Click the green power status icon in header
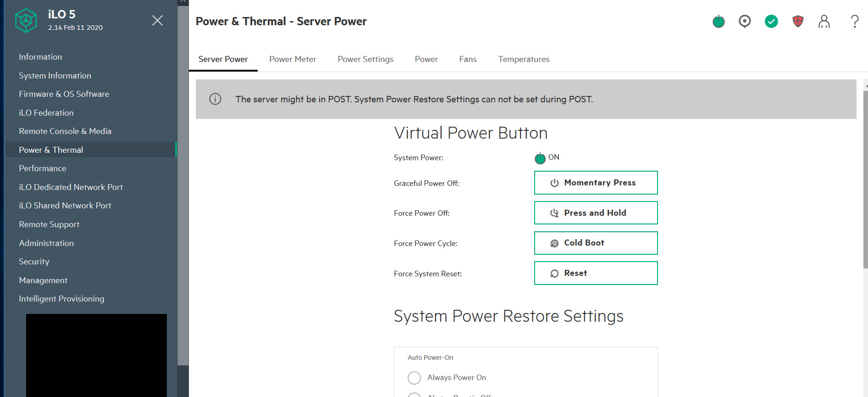 (x=719, y=22)
